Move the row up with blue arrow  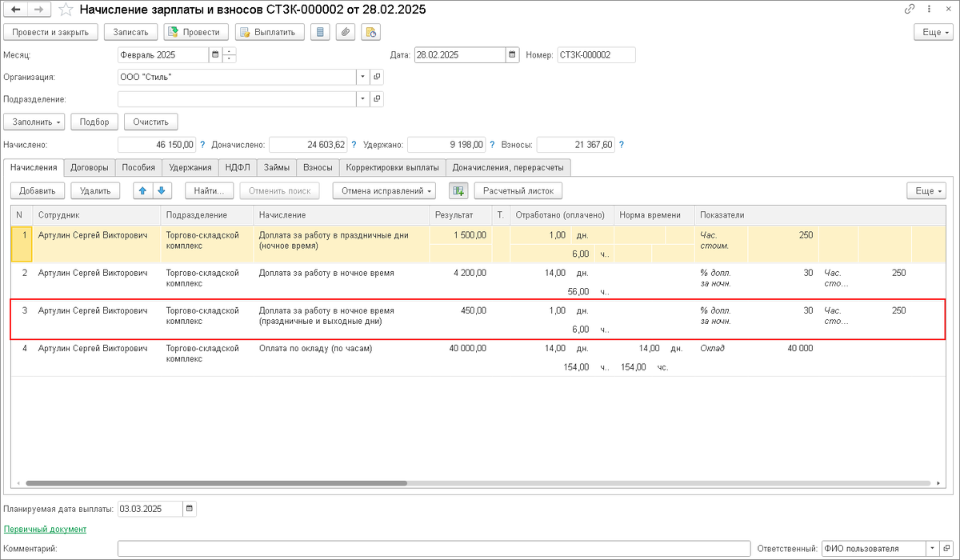tap(143, 191)
